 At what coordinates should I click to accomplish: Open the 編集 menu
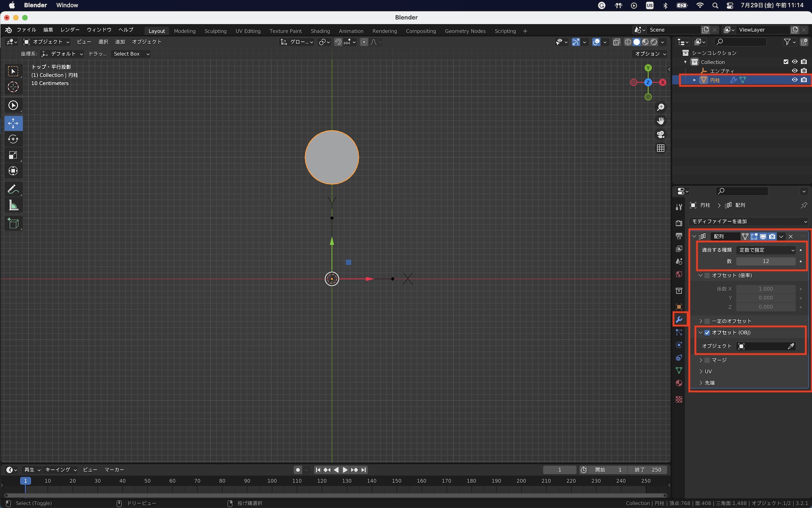[x=48, y=30]
